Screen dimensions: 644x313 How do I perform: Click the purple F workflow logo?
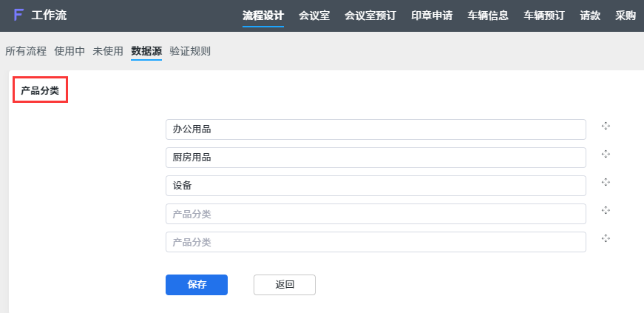(18, 16)
